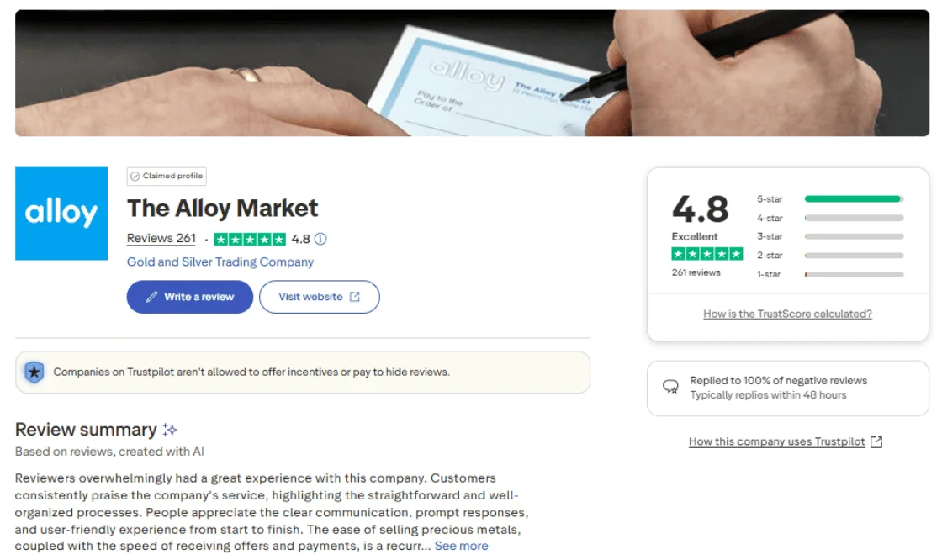Click the Visit website button
The width and height of the screenshot is (942, 560).
(320, 297)
